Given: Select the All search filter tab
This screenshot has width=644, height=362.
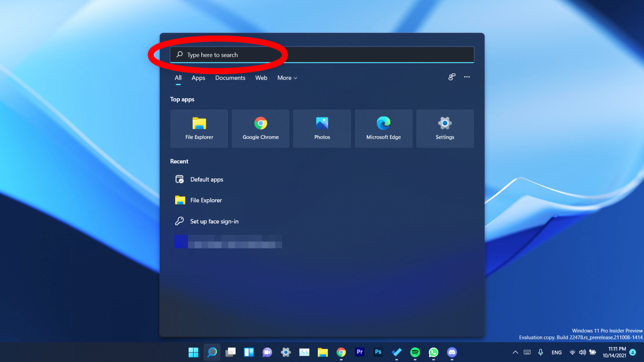Looking at the screenshot, I should point(178,78).
